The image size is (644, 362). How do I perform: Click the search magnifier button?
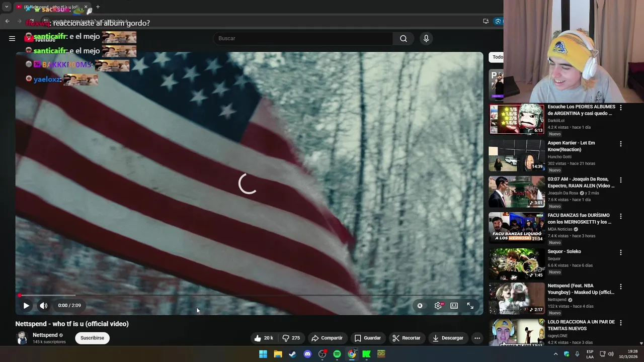tap(404, 39)
